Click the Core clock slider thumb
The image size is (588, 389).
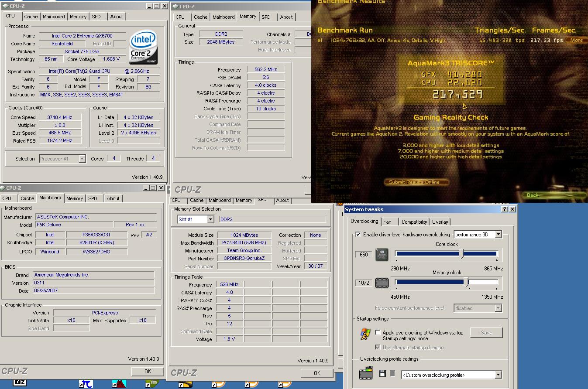point(462,254)
